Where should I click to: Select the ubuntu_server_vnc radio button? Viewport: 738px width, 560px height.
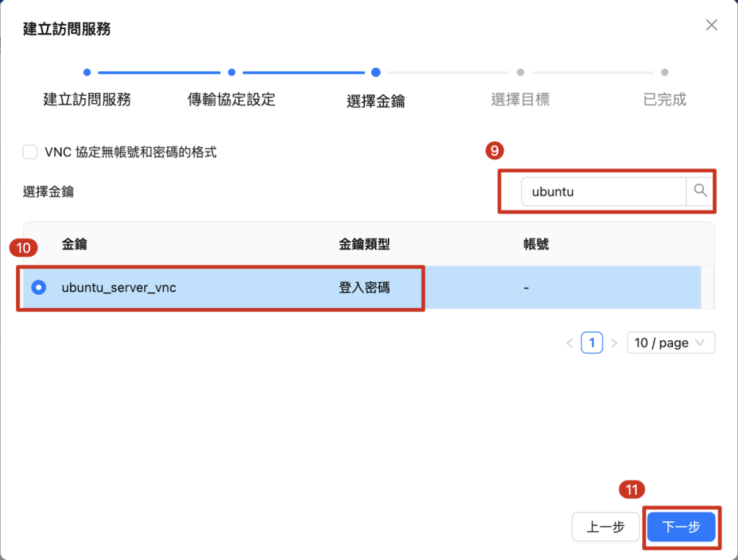point(39,288)
